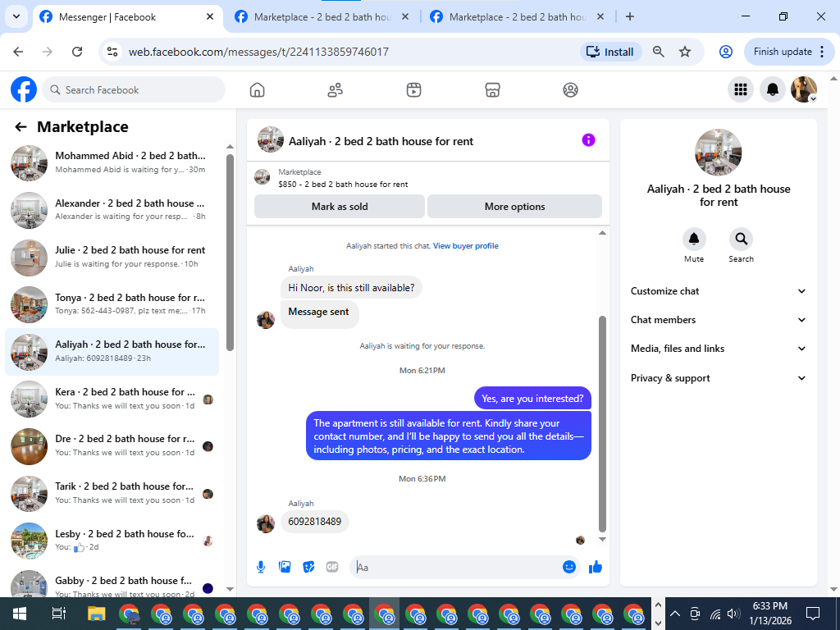Open the Marketplace storefront icon in navigation
840x630 pixels.
coord(492,90)
